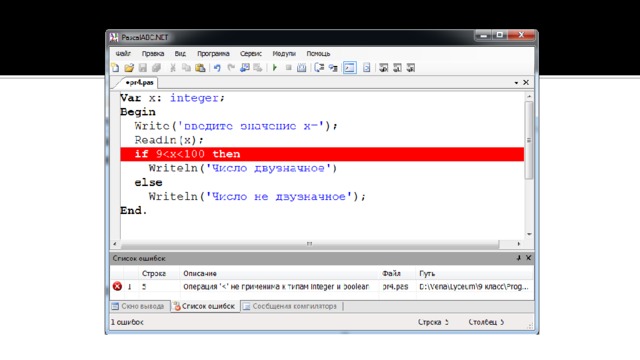Image resolution: width=640 pixels, height=360 pixels.
Task: Click the pr4.pas cell in the error row
Action: point(395,287)
